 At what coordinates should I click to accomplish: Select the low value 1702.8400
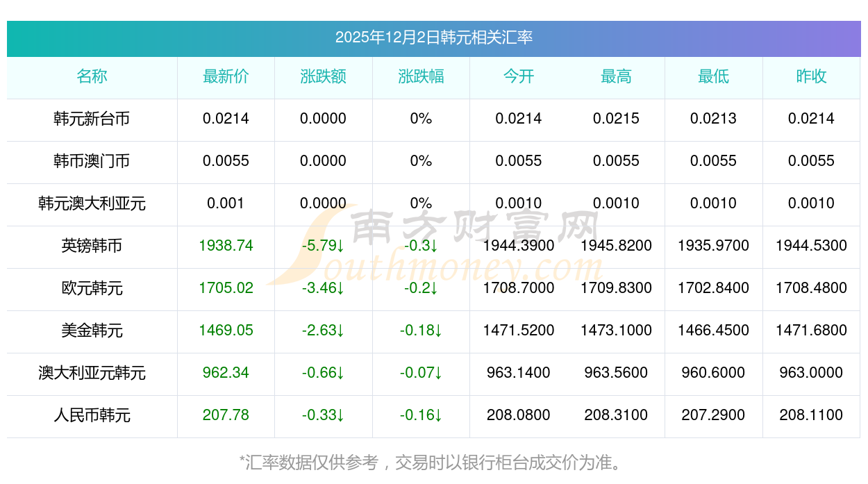(x=713, y=288)
